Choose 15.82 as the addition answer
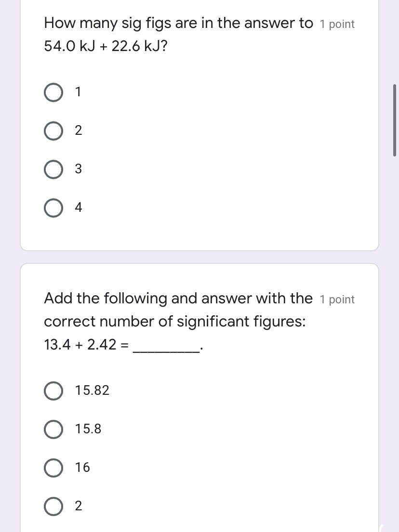 (53, 391)
